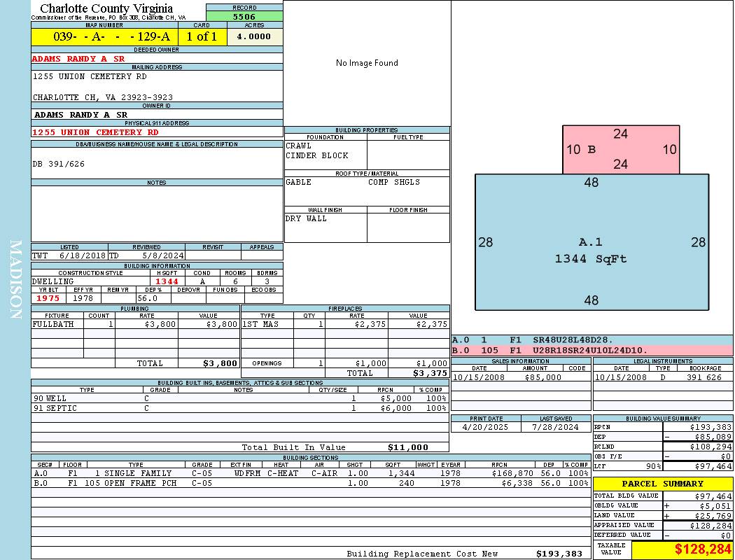Click the 'No Image Found' photo placeholder
Viewport: 735px width, 560px height.
click(x=367, y=63)
